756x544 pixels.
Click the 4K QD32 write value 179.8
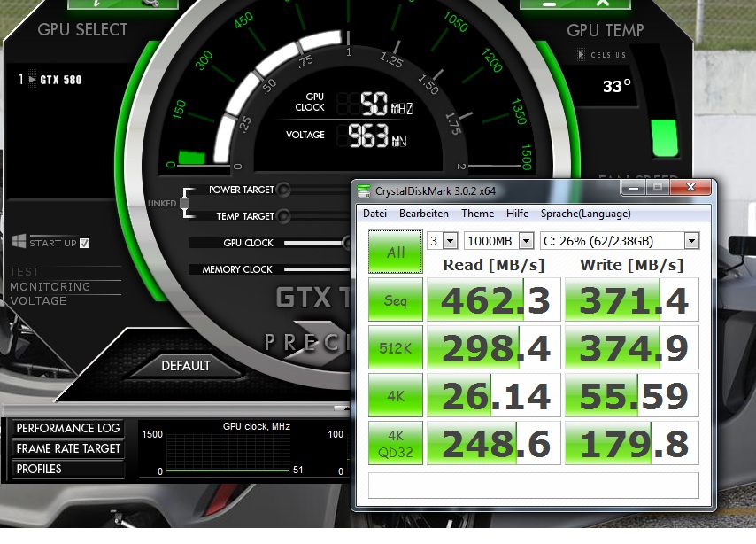(631, 443)
